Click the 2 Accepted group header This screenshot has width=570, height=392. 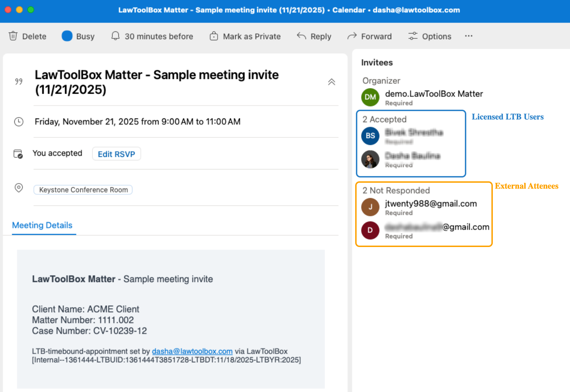(x=385, y=119)
